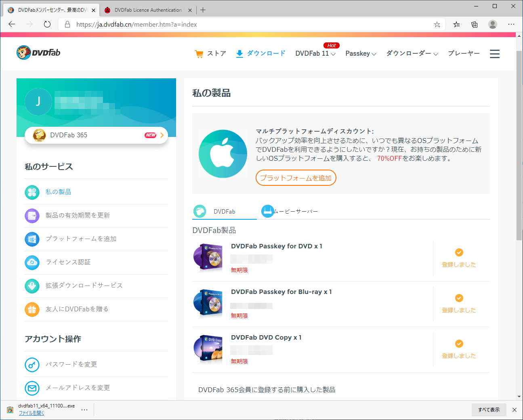
Task: Open download item options ellipsis
Action: click(84, 409)
